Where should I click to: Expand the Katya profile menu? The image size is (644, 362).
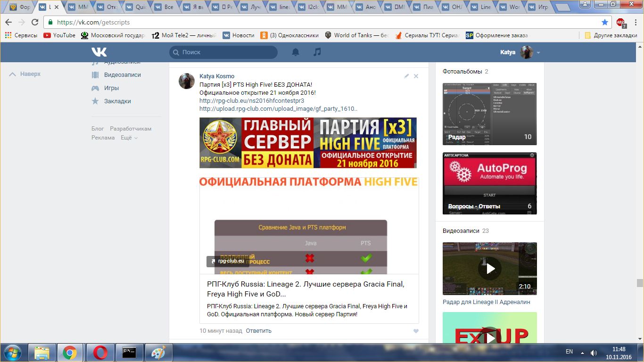(538, 53)
